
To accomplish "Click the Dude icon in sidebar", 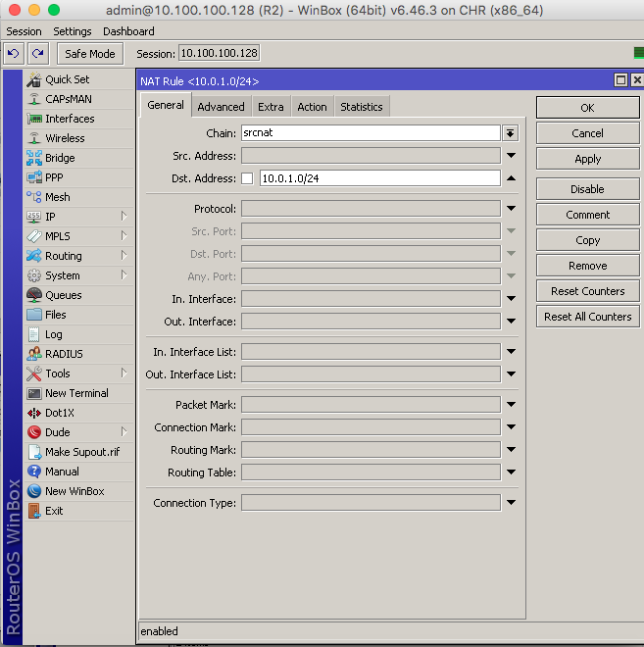I will pos(34,432).
